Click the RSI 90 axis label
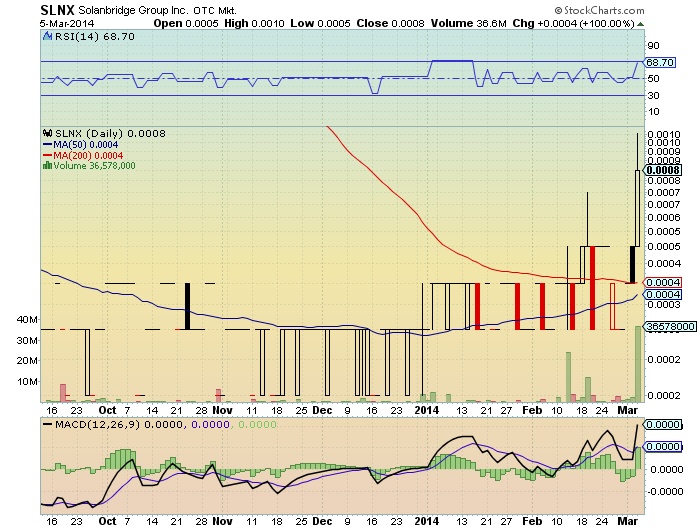 click(653, 46)
